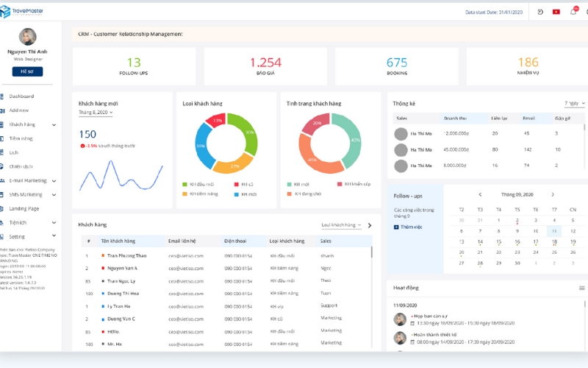588x368 pixels.
Task: Open the Hoạt động hamburger menu icon
Action: (581, 288)
